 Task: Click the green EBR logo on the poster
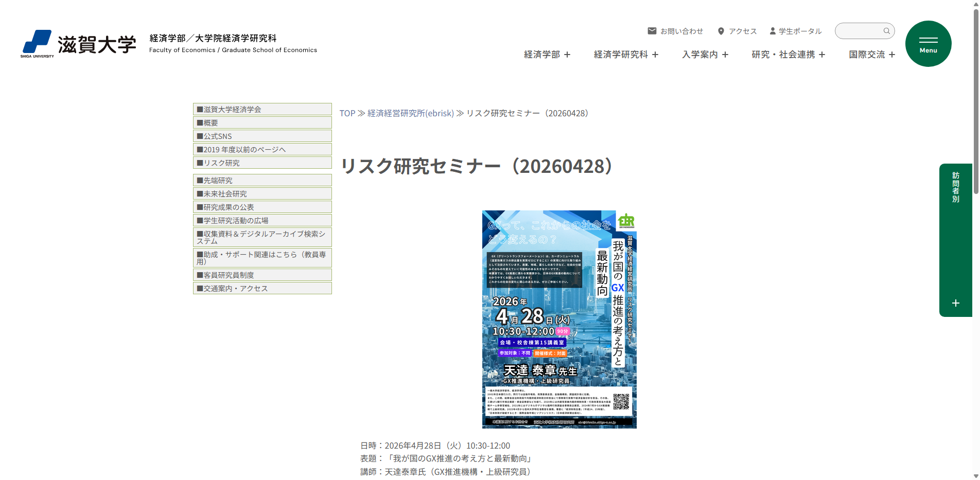(x=626, y=222)
